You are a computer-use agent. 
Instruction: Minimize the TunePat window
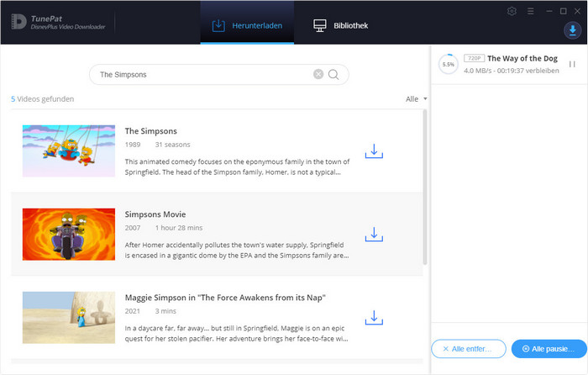click(549, 11)
